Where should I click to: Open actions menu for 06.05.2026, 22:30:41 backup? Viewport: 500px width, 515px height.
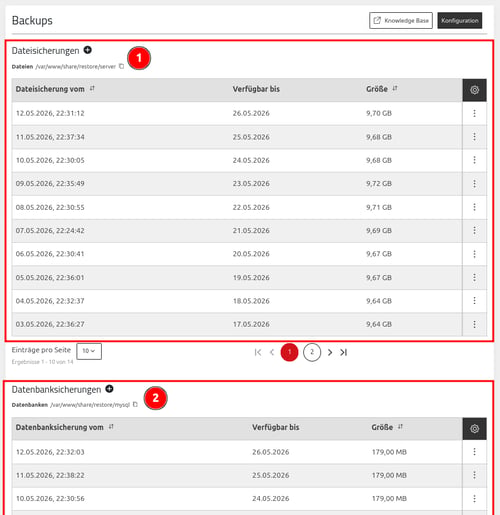click(x=474, y=254)
